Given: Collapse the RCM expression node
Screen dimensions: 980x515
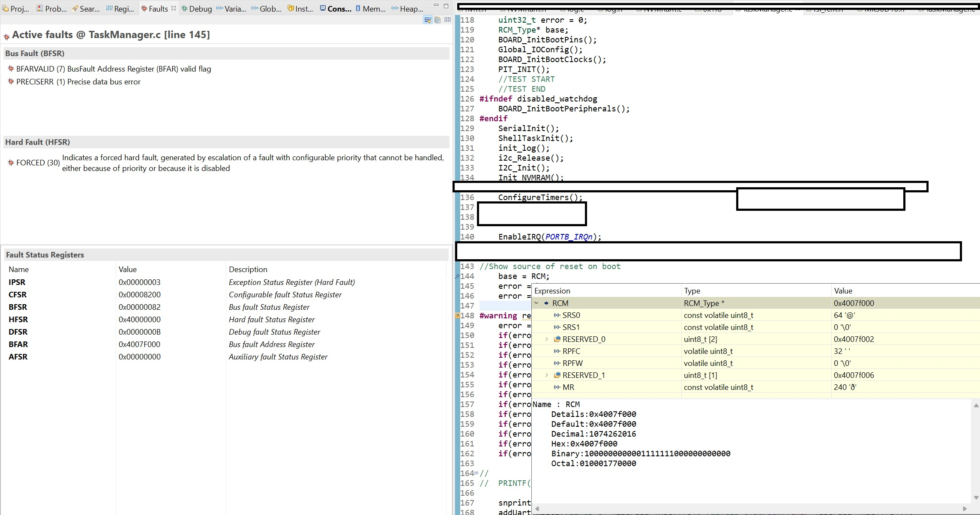Looking at the screenshot, I should (x=536, y=303).
